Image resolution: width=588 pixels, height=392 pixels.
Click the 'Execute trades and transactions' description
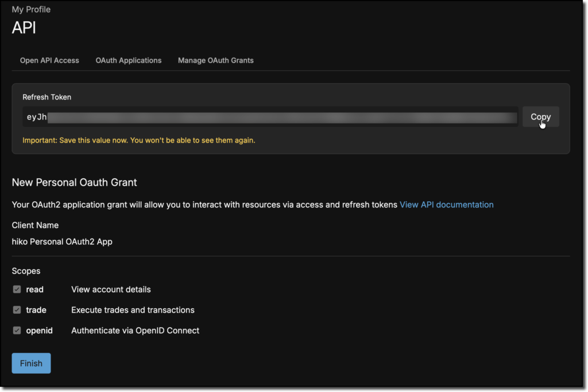tap(133, 310)
